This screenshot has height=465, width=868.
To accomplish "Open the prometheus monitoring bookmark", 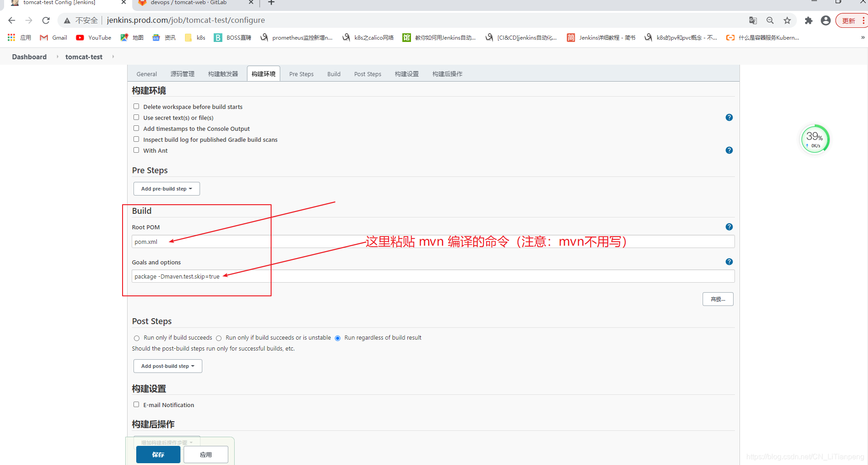I will 297,37.
